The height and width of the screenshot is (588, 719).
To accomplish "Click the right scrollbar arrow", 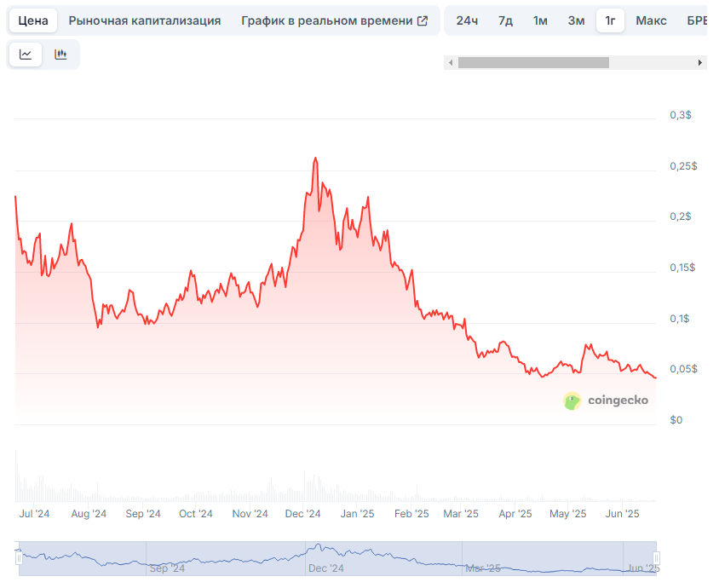I will tap(699, 63).
